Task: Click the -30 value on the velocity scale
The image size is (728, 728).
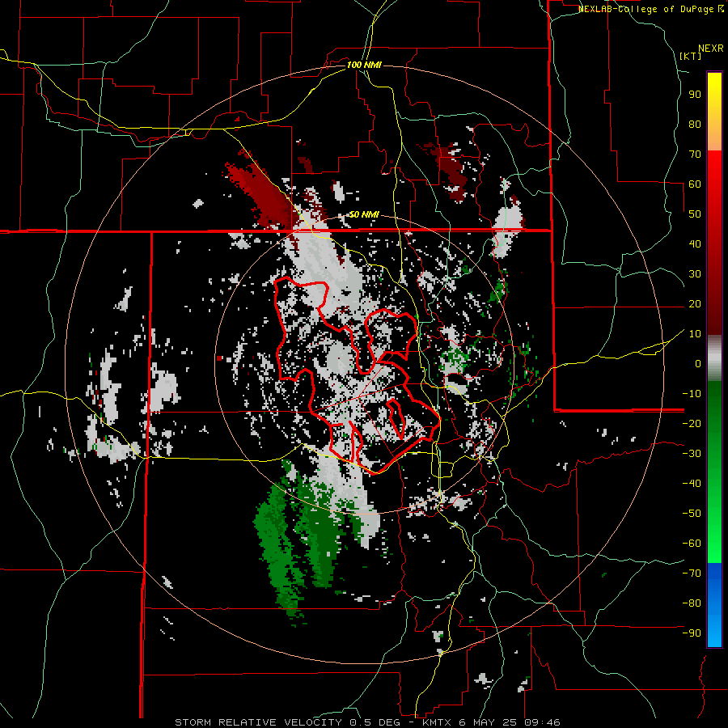Action: pos(692,454)
